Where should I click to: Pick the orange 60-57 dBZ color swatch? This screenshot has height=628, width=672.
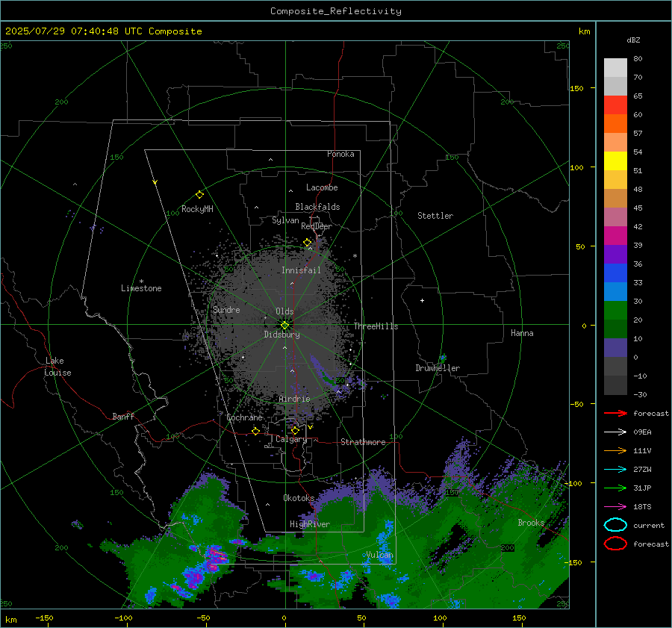click(x=615, y=124)
